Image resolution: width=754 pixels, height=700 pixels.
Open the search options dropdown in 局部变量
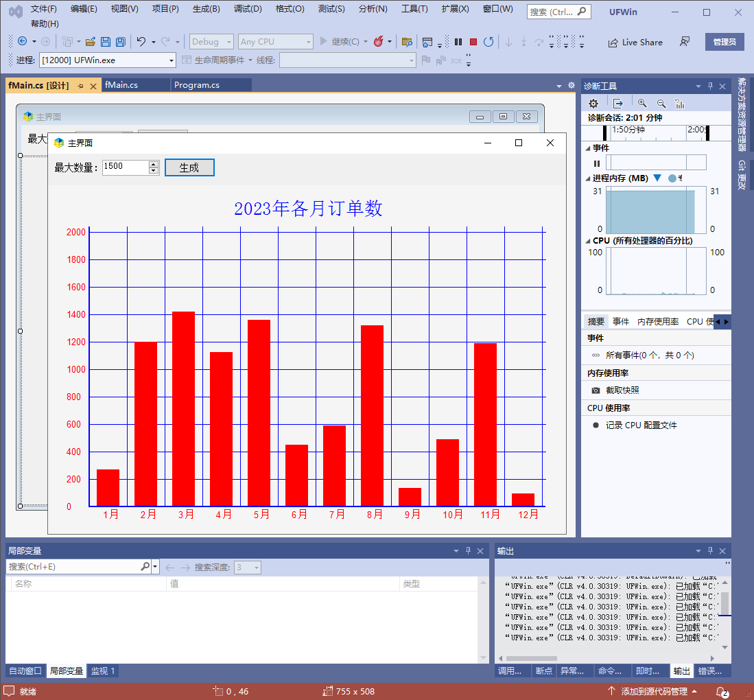[x=155, y=567]
